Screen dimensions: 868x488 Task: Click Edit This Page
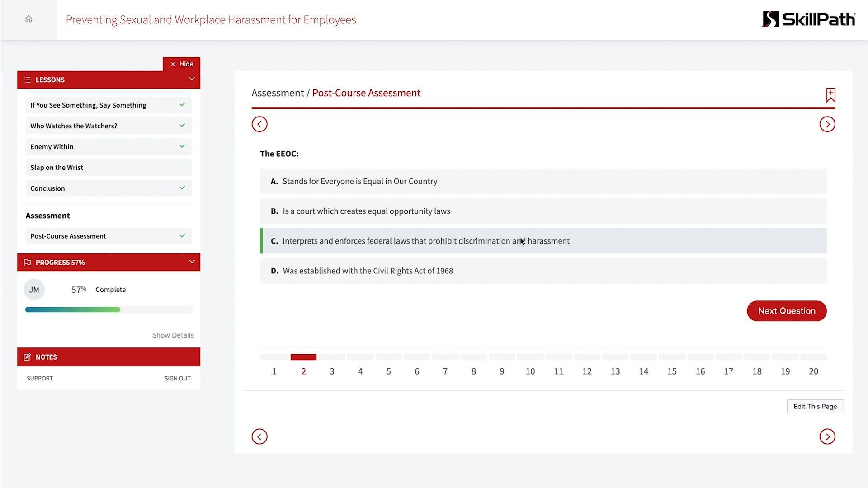click(815, 406)
